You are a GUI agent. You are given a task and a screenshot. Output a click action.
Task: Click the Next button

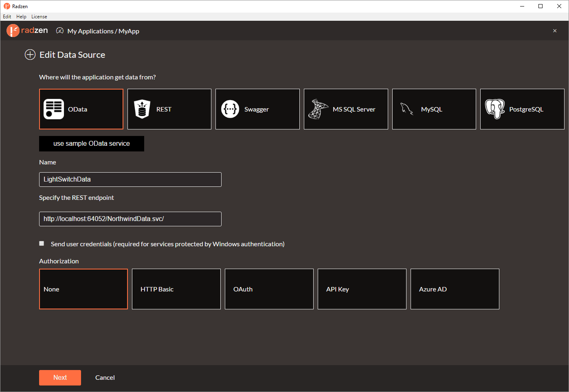(60, 378)
